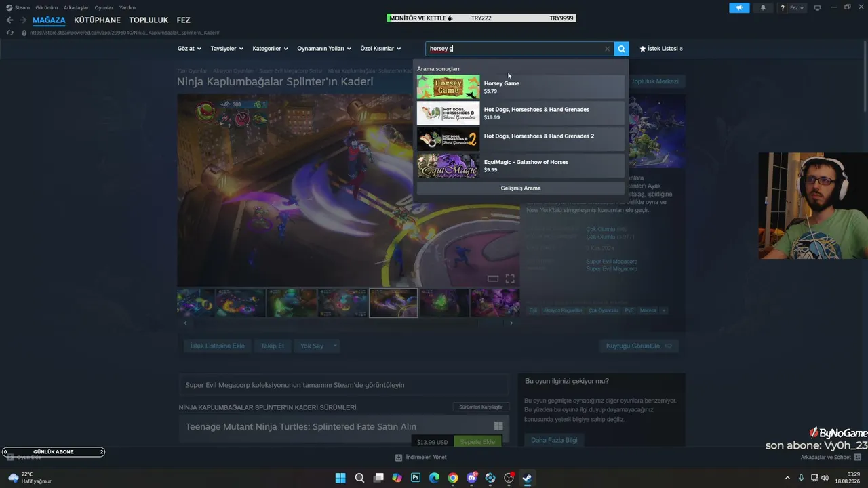Click the store page URL text
Screen dimensions: 868x488
pyautogui.click(x=125, y=33)
